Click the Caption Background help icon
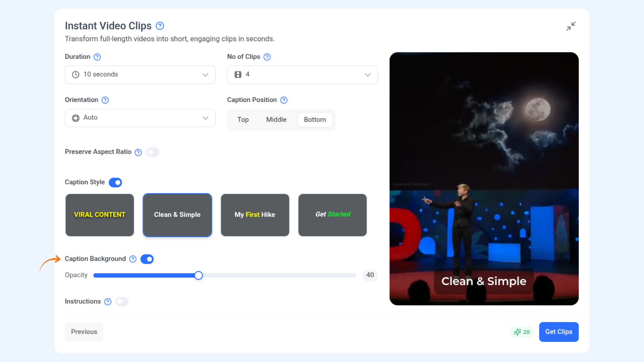This screenshot has width=644, height=362. (x=133, y=259)
